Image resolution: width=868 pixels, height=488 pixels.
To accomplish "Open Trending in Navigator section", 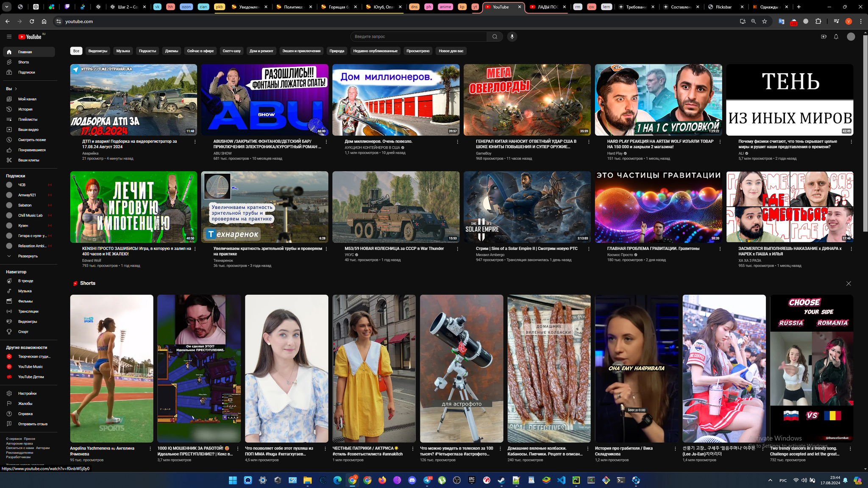I will coord(25,281).
